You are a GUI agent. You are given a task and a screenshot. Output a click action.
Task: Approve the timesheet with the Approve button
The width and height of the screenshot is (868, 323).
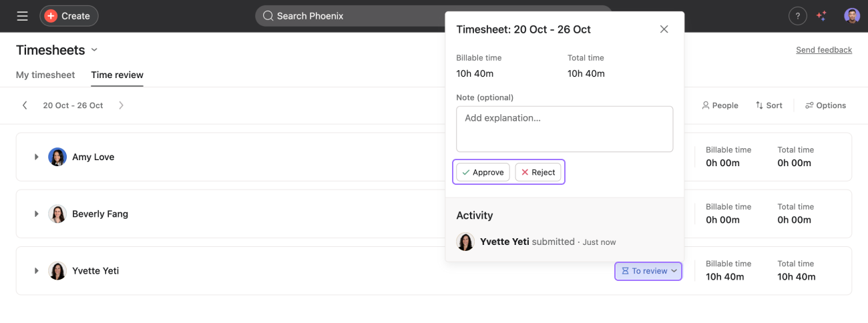(483, 172)
